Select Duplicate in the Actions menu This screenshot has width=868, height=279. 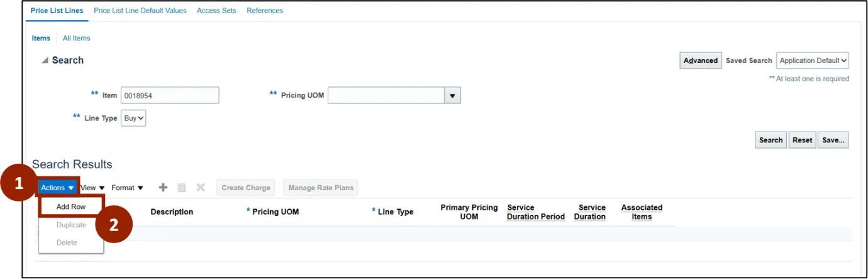pos(71,225)
